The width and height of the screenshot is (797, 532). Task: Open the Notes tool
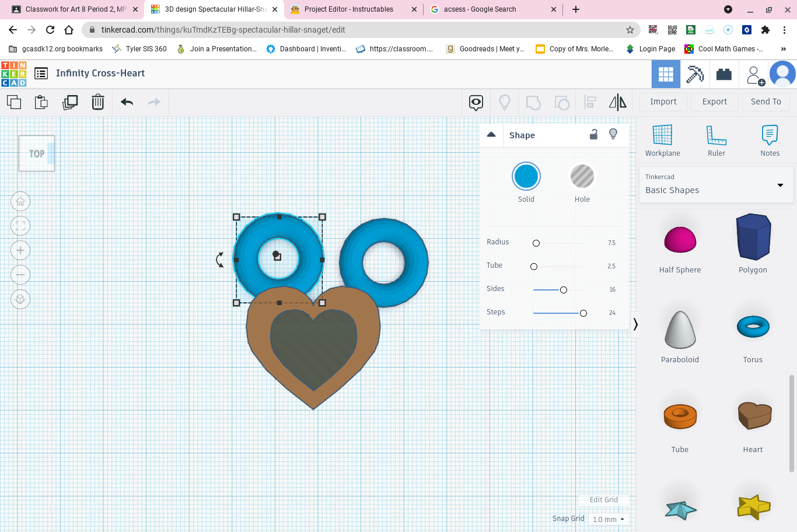(770, 140)
